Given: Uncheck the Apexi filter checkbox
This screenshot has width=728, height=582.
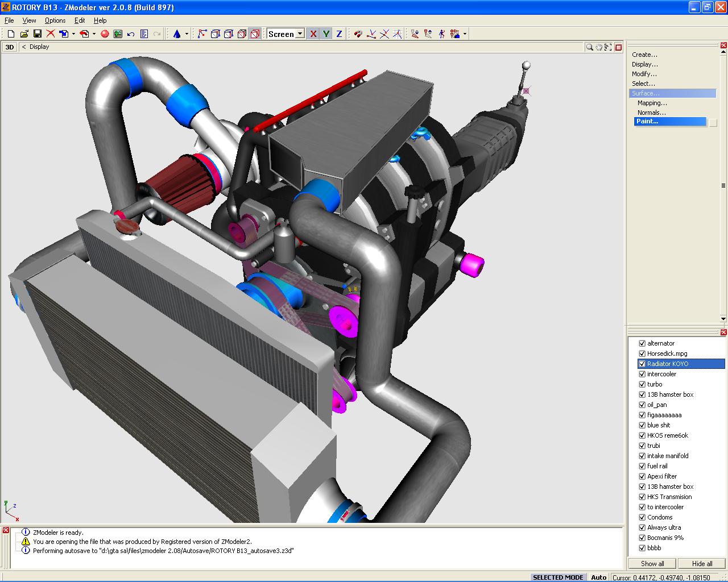Looking at the screenshot, I should 642,476.
